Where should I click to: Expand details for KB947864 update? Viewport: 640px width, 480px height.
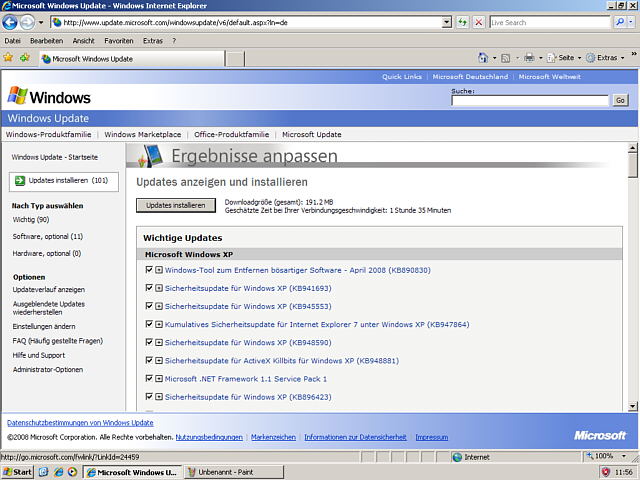tap(159, 324)
